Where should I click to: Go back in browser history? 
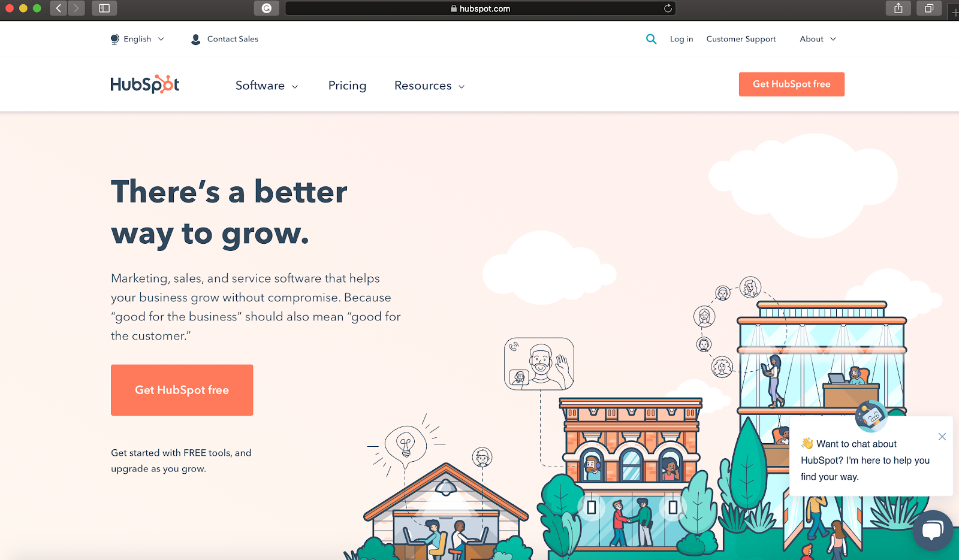pos(58,8)
